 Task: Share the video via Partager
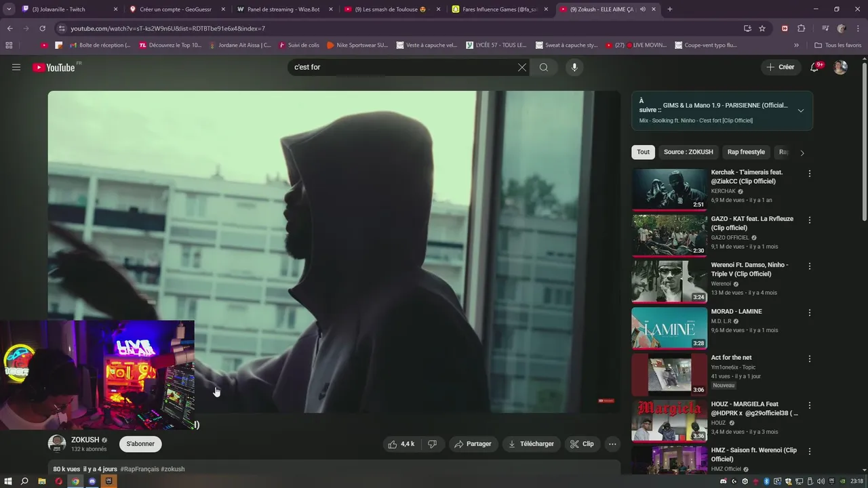(473, 444)
